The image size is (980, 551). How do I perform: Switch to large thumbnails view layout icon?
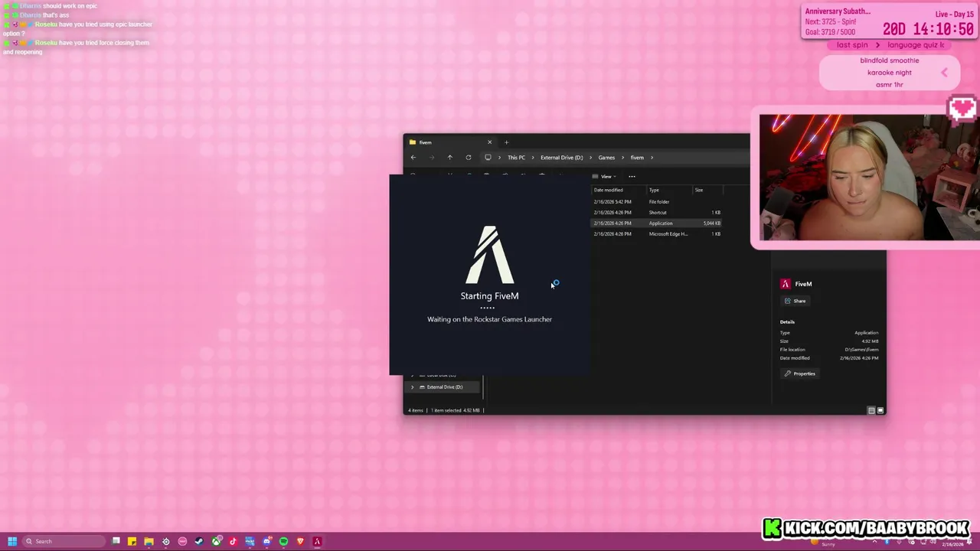[x=880, y=411]
